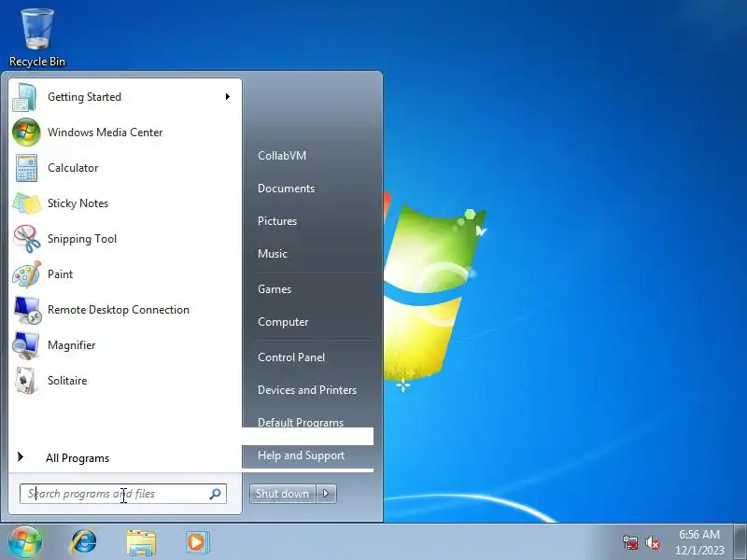
Task: Open Games from the Start menu
Action: [x=275, y=289]
